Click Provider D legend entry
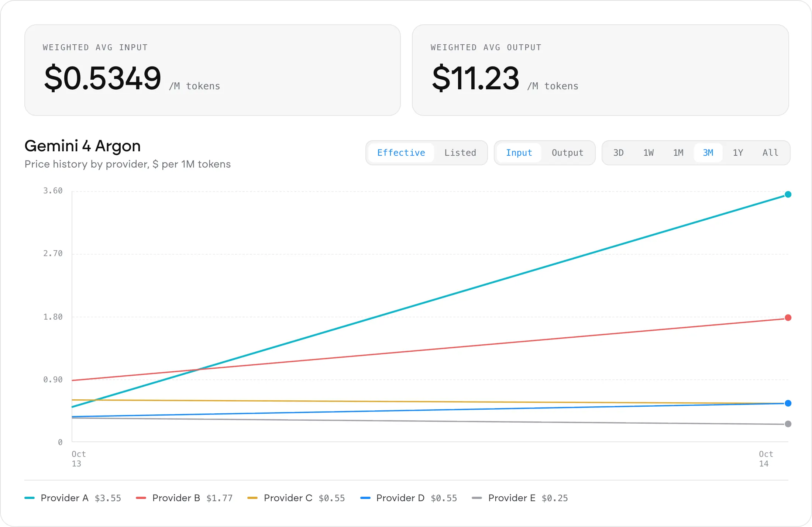The height and width of the screenshot is (527, 812). point(409,498)
